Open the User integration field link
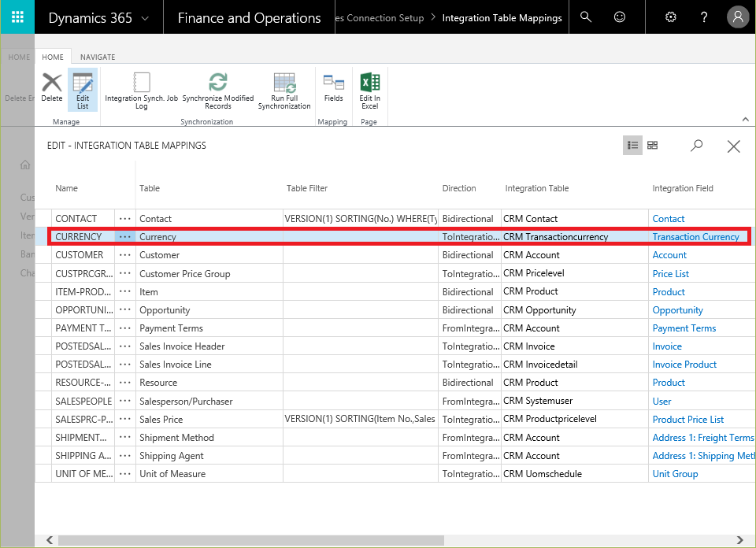756x548 pixels. 661,401
